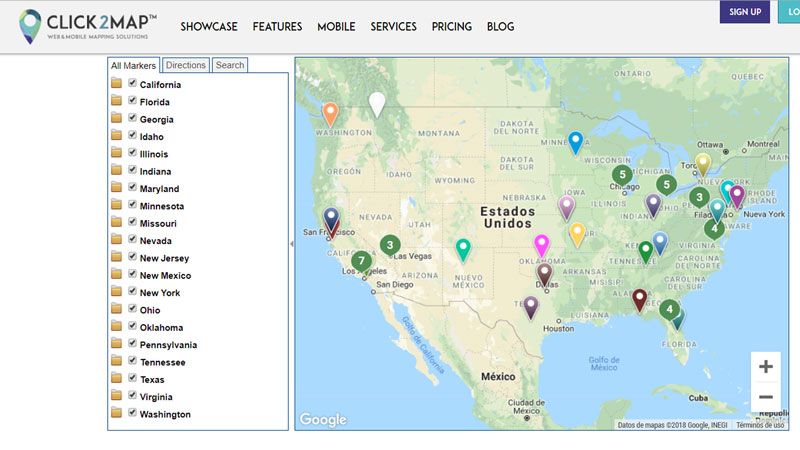Screen dimensions: 800x450
Task: Disable the Illinois markers checkbox
Action: click(x=133, y=152)
